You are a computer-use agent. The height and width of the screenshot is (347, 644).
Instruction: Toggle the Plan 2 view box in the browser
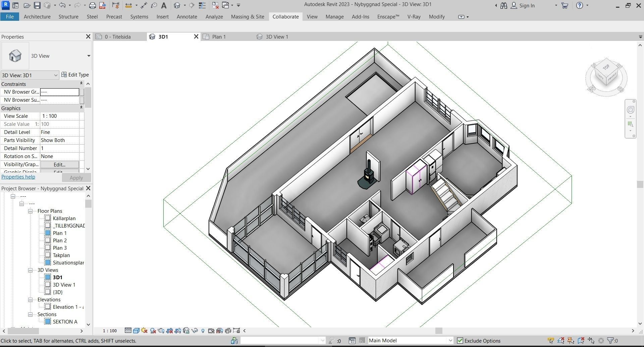point(48,240)
